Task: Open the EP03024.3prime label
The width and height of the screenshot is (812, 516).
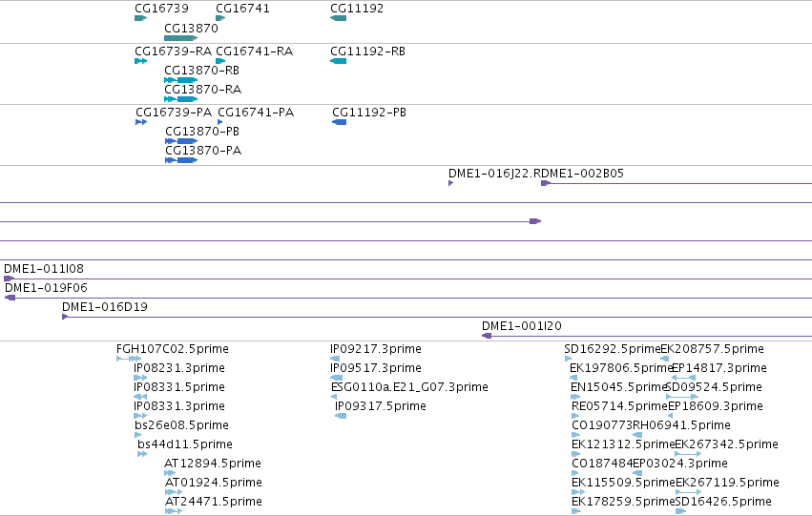Action: (x=680, y=464)
